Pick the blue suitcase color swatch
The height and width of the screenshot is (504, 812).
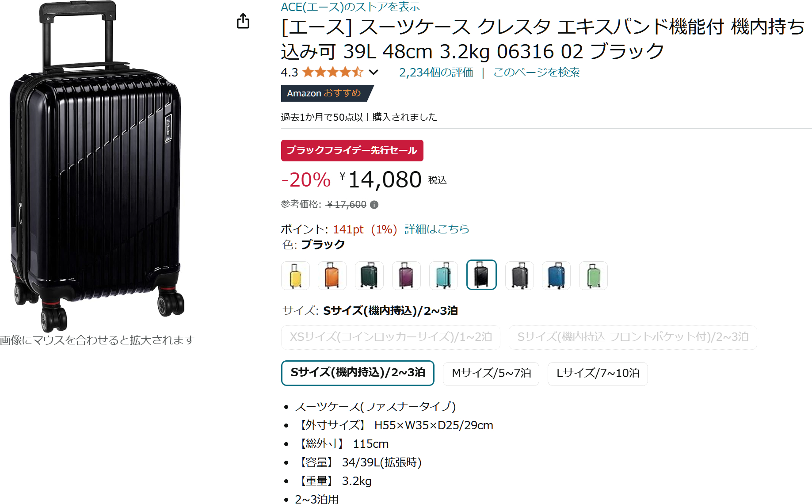[x=556, y=275]
